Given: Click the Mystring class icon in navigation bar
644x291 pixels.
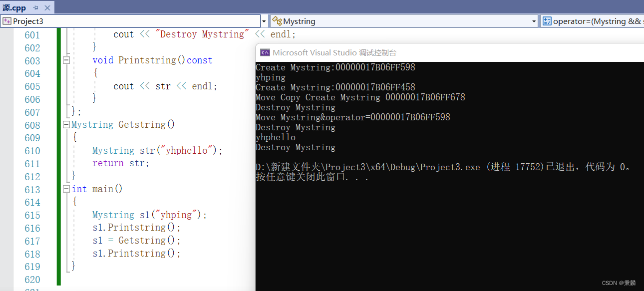Looking at the screenshot, I should click(x=277, y=21).
